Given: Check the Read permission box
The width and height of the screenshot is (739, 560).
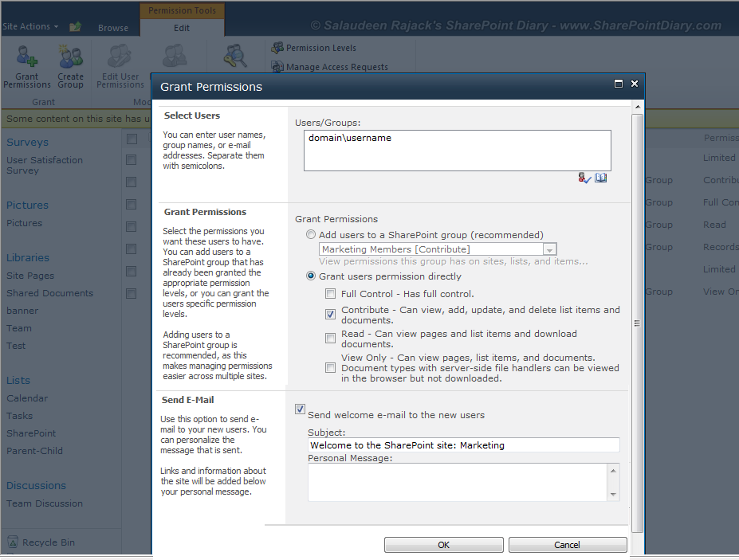Looking at the screenshot, I should (330, 339).
